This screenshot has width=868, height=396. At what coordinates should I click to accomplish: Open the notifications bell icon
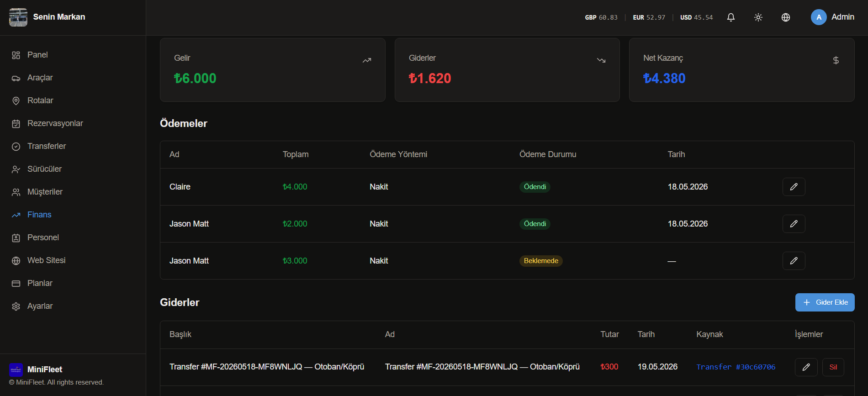point(731,17)
